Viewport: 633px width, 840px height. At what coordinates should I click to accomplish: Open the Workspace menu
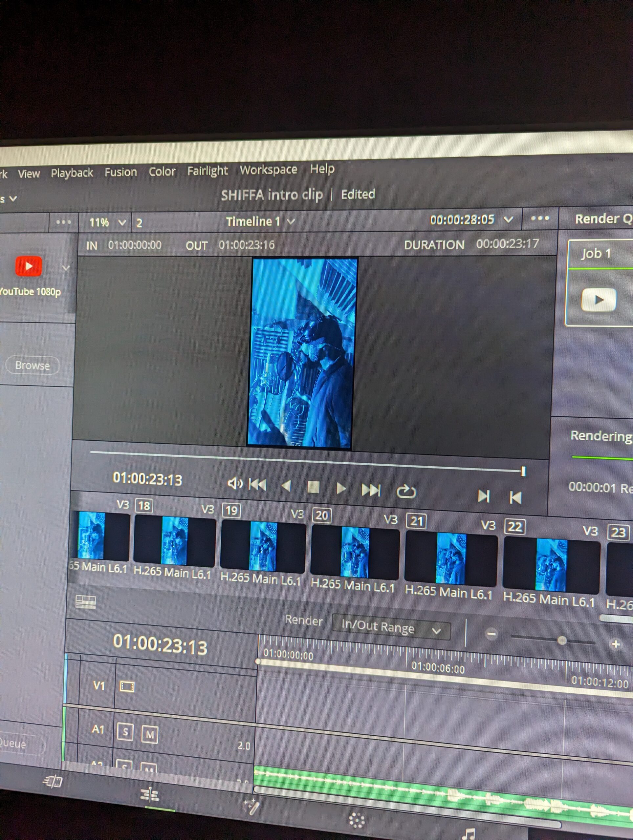pyautogui.click(x=268, y=169)
